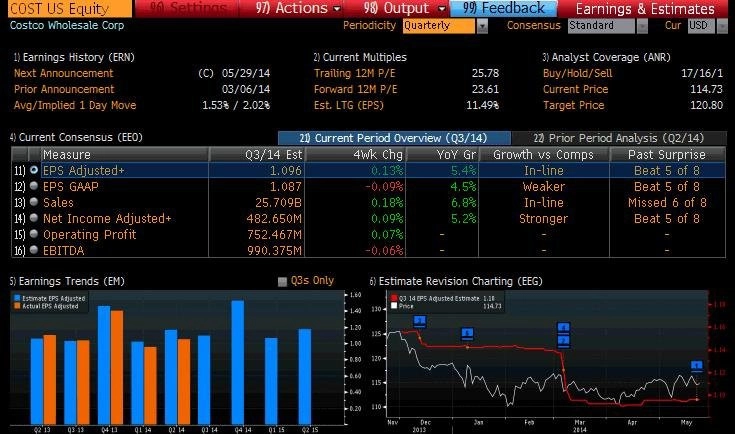Open the Periodicity Quarterly dropdown arrow
This screenshot has height=434, width=735.
(x=482, y=26)
